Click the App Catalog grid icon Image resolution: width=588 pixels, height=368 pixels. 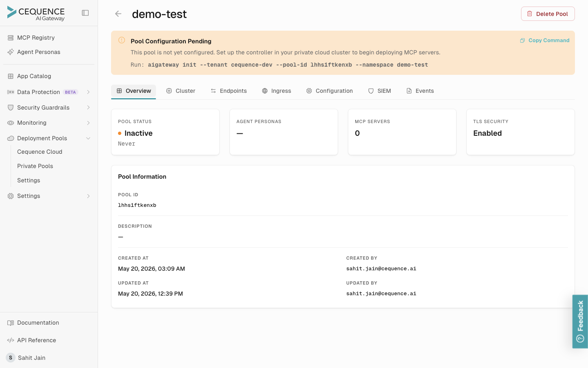click(x=11, y=76)
